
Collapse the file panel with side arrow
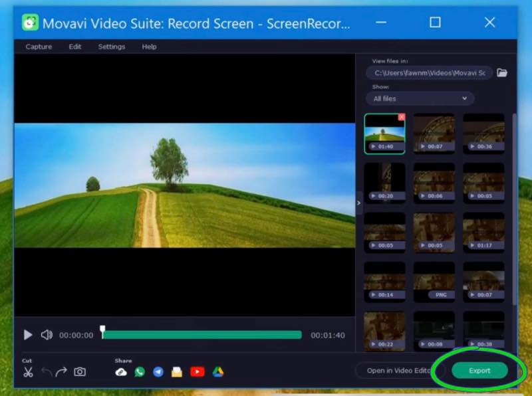click(359, 203)
